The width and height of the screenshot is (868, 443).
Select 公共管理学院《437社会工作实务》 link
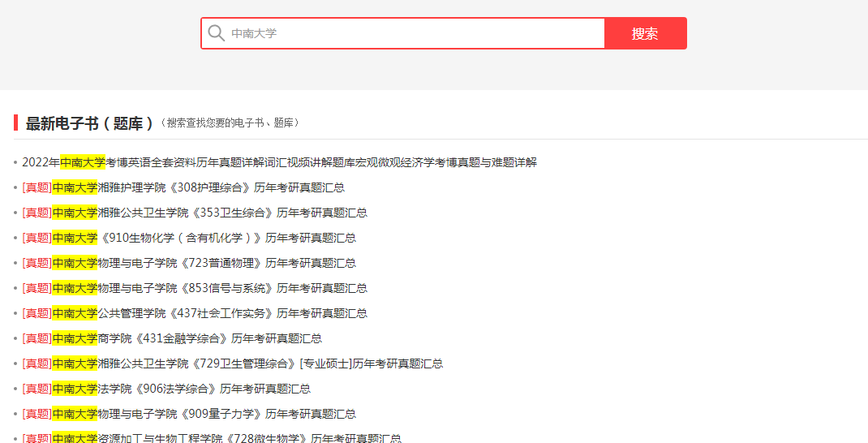click(231, 313)
